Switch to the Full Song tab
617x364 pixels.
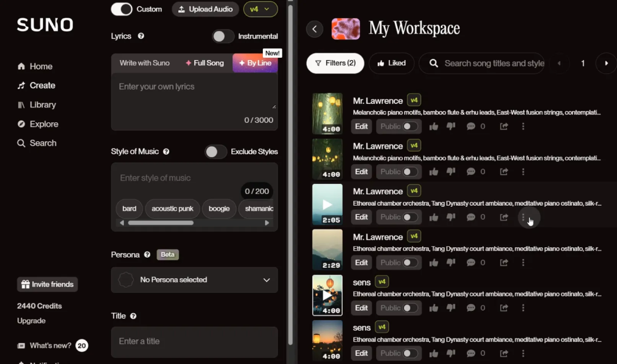pos(205,63)
